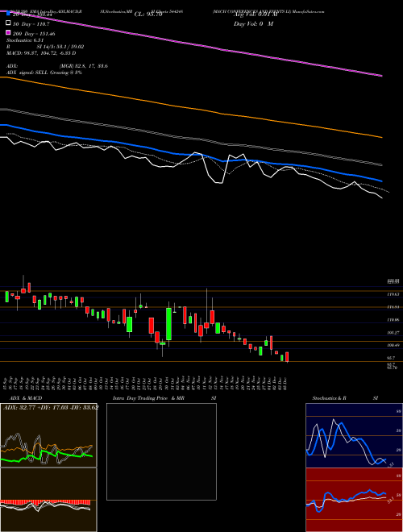Click the blue 20 Day legend swatch
Image resolution: width=403 pixels, height=532 pixels.
coord(8,14)
